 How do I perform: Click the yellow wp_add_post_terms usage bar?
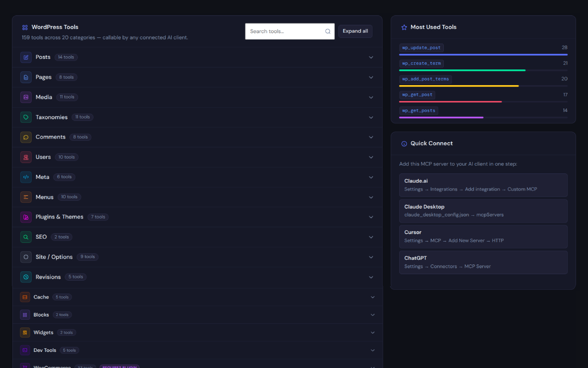tap(459, 86)
